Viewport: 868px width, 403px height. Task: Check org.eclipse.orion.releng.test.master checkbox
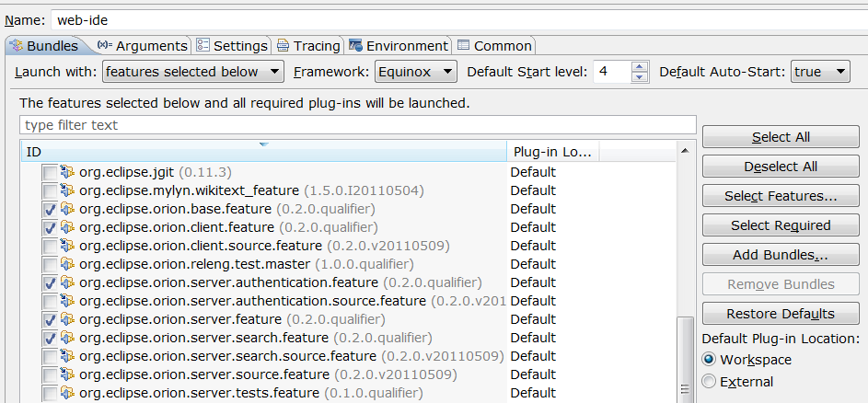[50, 265]
